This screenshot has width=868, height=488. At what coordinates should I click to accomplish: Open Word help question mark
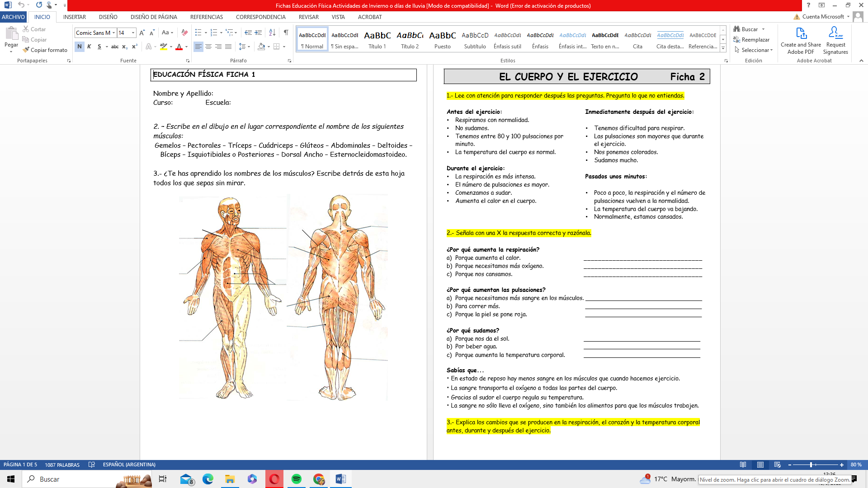point(808,5)
